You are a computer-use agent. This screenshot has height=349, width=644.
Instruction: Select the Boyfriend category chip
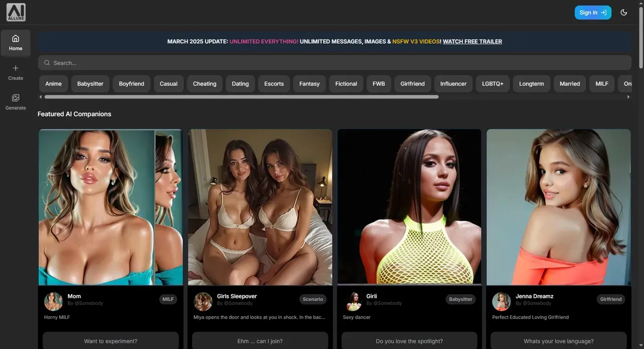(x=131, y=84)
